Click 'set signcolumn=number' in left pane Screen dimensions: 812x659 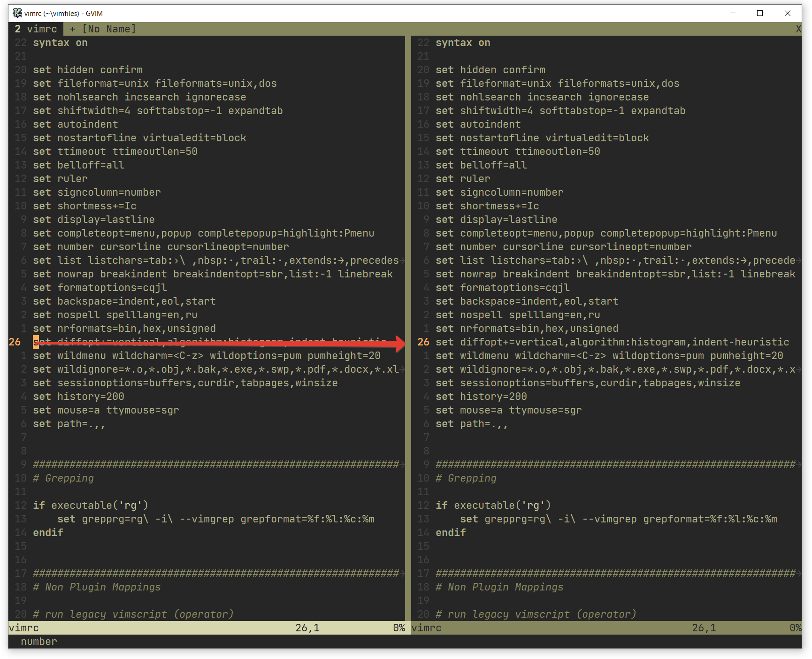(97, 192)
